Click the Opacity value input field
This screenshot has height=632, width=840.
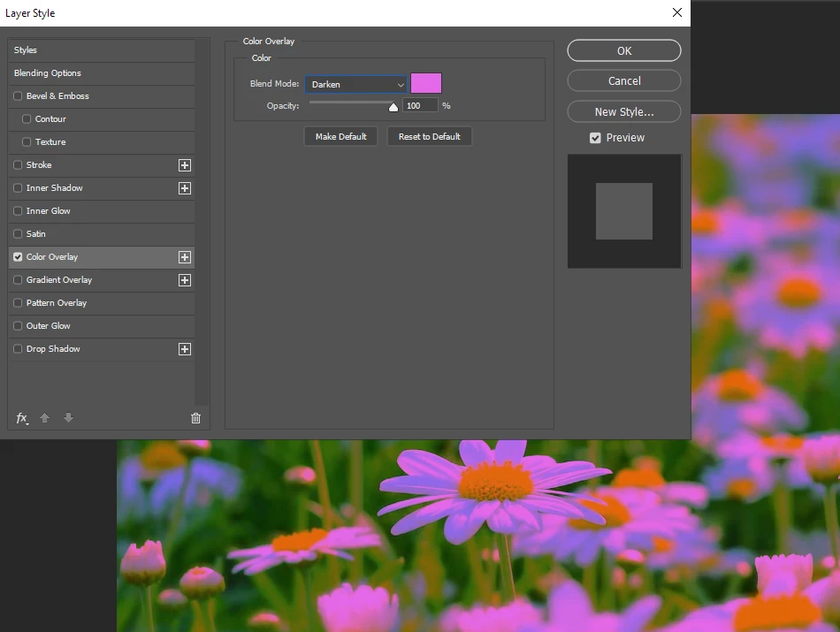pos(420,106)
